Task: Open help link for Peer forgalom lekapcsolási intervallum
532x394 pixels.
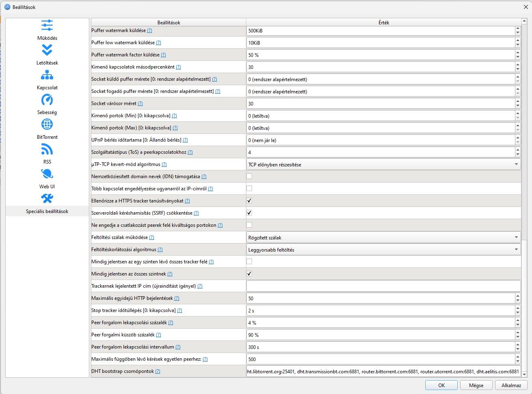Action: [178, 347]
